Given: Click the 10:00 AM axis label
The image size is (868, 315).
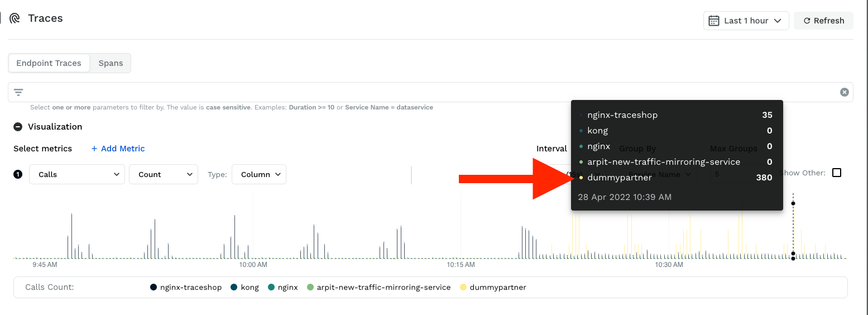Looking at the screenshot, I should (253, 265).
